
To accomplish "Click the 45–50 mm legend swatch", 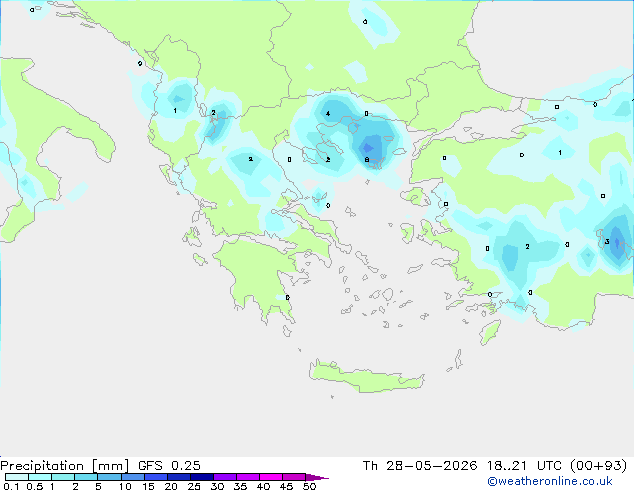I will (294, 477).
